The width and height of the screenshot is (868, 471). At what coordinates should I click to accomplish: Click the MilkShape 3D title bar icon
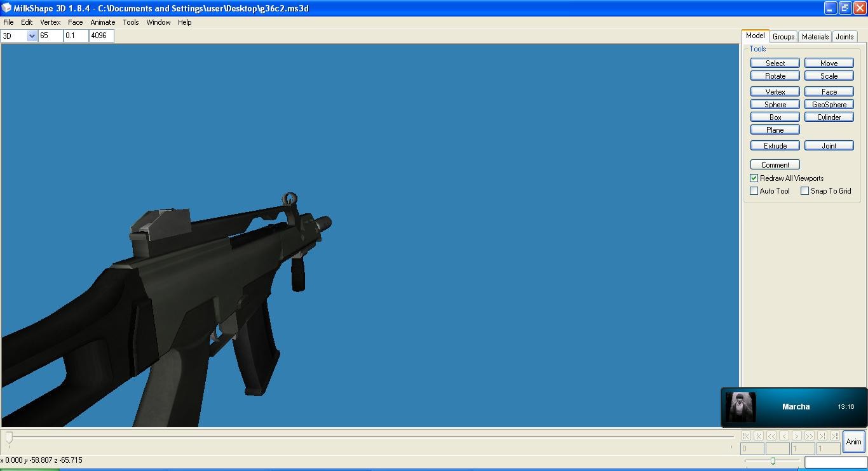pos(6,8)
